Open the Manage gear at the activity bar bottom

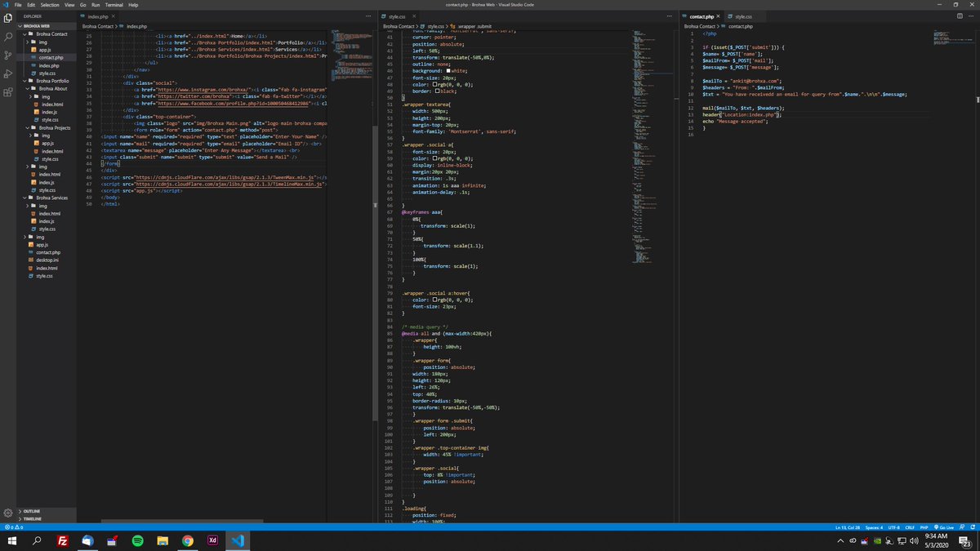pyautogui.click(x=8, y=513)
